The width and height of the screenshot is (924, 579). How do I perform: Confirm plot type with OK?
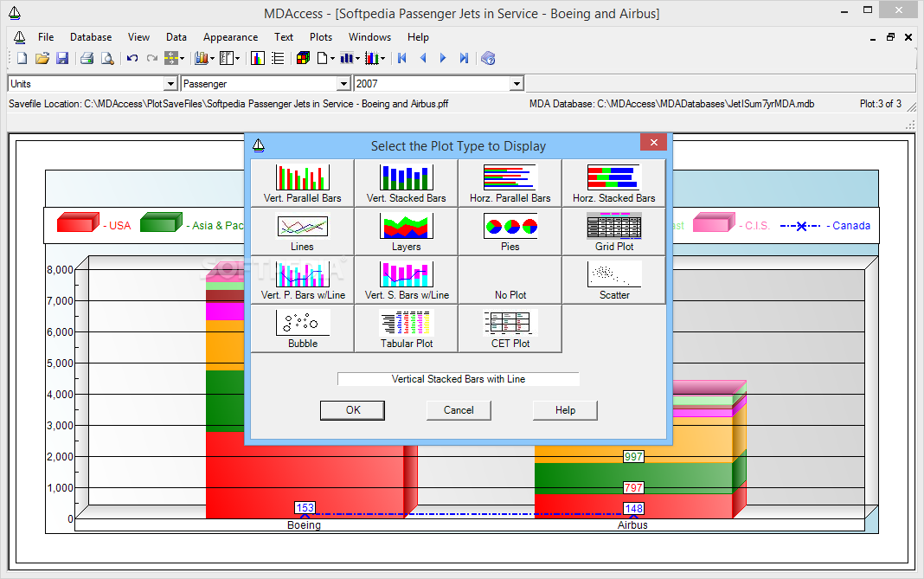point(352,410)
